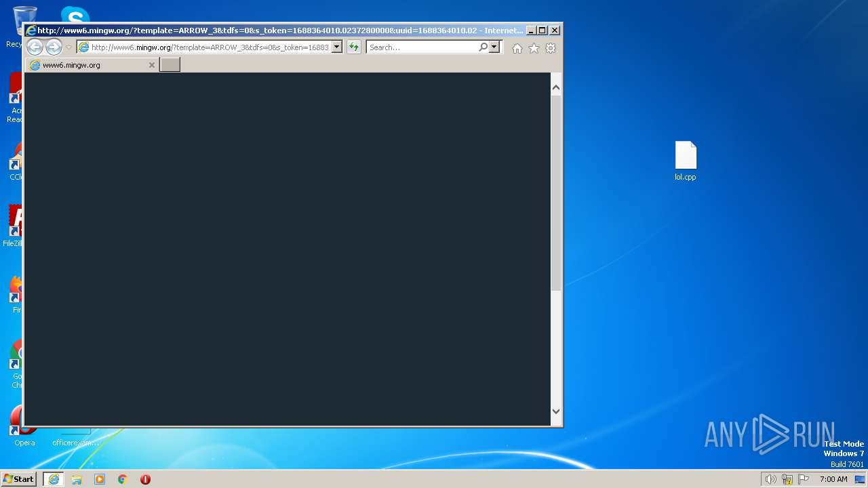Image resolution: width=868 pixels, height=488 pixels.
Task: Minimize the Internet Explorer window
Action: tap(531, 30)
